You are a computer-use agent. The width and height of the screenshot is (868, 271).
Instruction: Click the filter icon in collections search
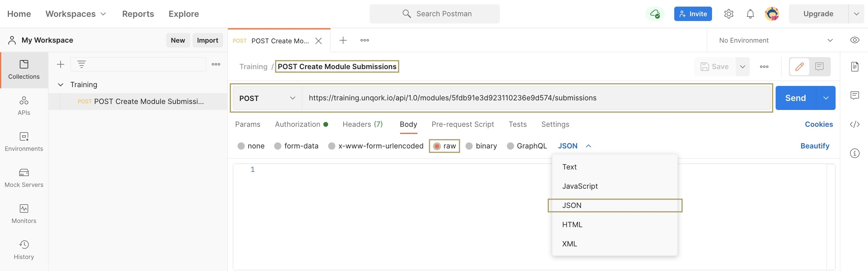82,64
